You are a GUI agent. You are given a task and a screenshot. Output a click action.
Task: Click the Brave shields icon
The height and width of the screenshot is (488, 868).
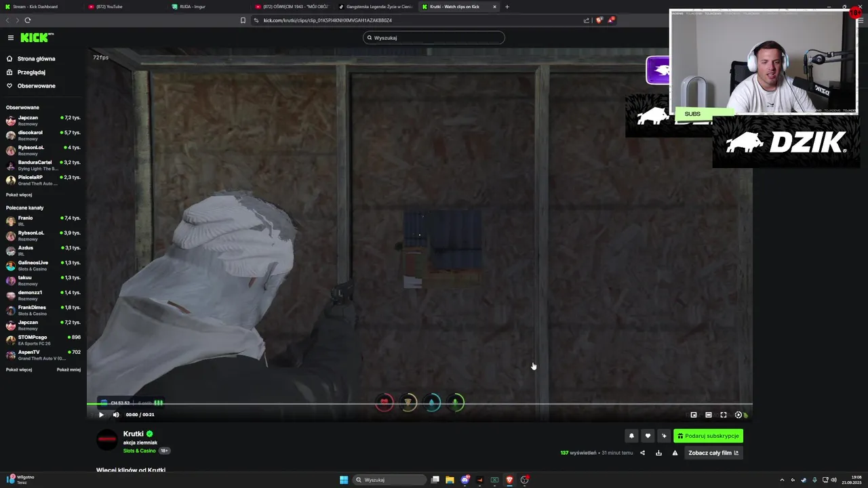tap(599, 20)
